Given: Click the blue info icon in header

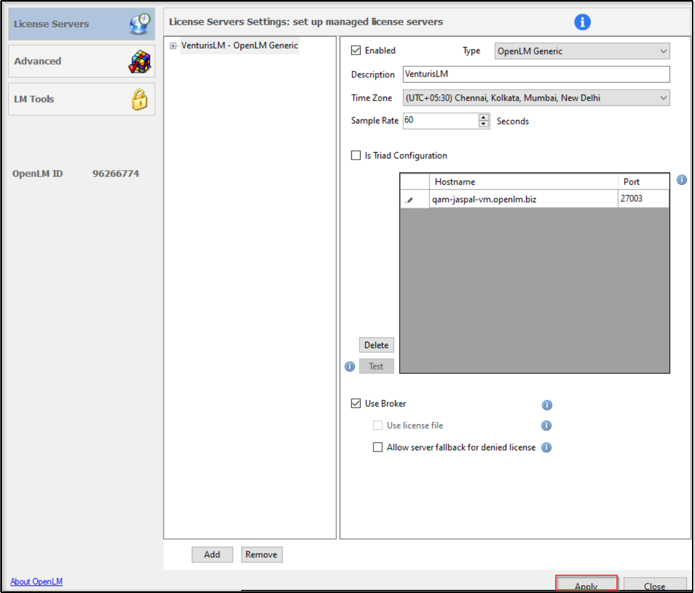Looking at the screenshot, I should click(582, 22).
